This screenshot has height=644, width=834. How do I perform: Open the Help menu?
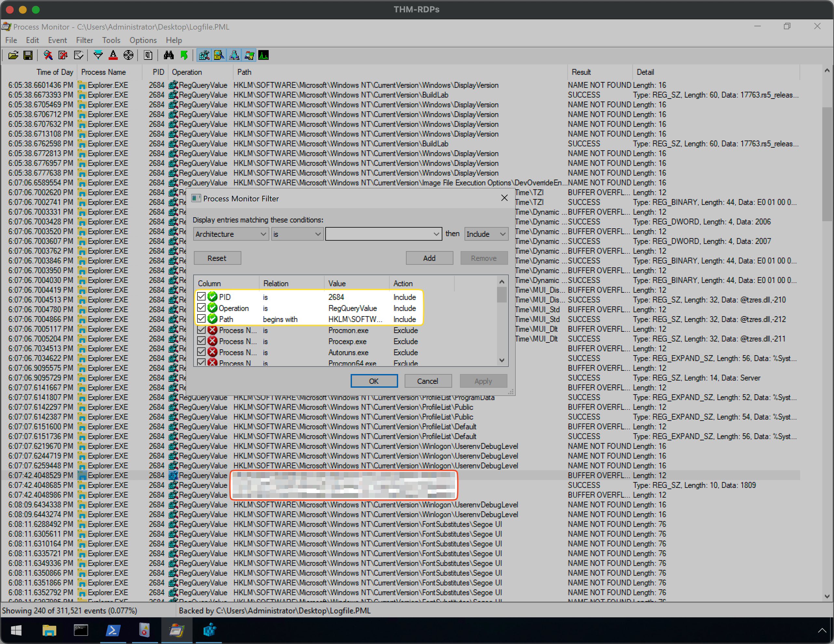[174, 40]
